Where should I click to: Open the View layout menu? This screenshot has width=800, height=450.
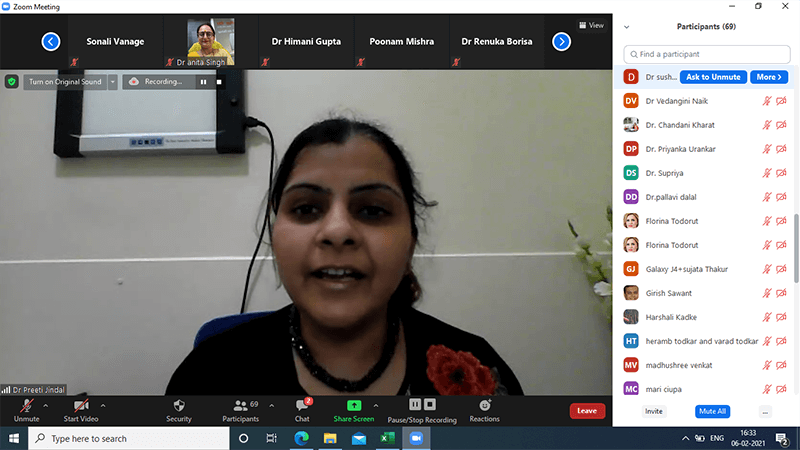click(x=591, y=25)
